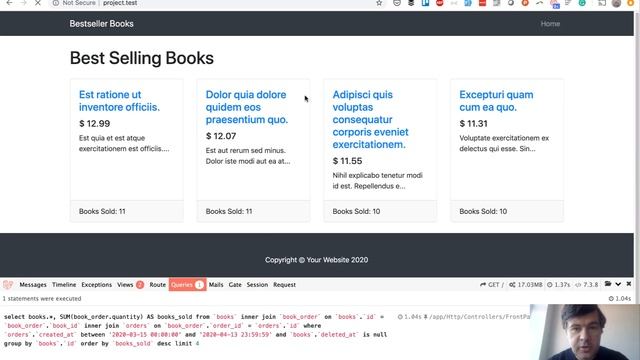This screenshot has height=360, width=640.
Task: Select the active Queries tab
Action: (x=187, y=284)
